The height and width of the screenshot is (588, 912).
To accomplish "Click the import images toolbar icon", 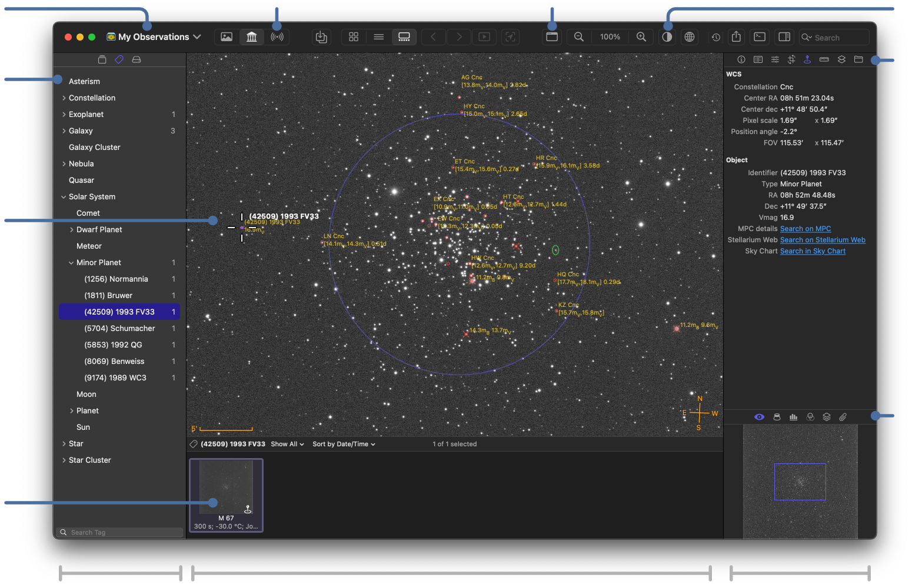I will click(x=321, y=37).
